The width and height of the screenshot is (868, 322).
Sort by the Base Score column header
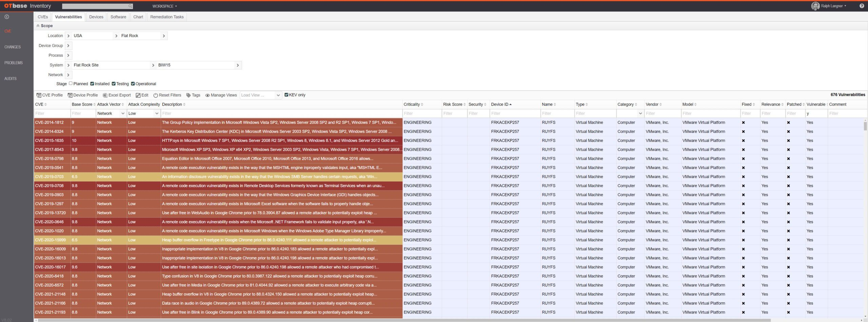click(82, 104)
